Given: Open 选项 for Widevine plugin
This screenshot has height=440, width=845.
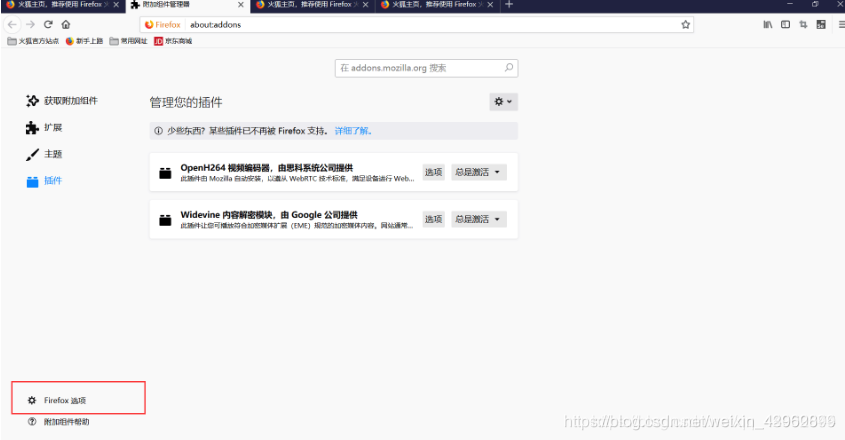Looking at the screenshot, I should 433,219.
